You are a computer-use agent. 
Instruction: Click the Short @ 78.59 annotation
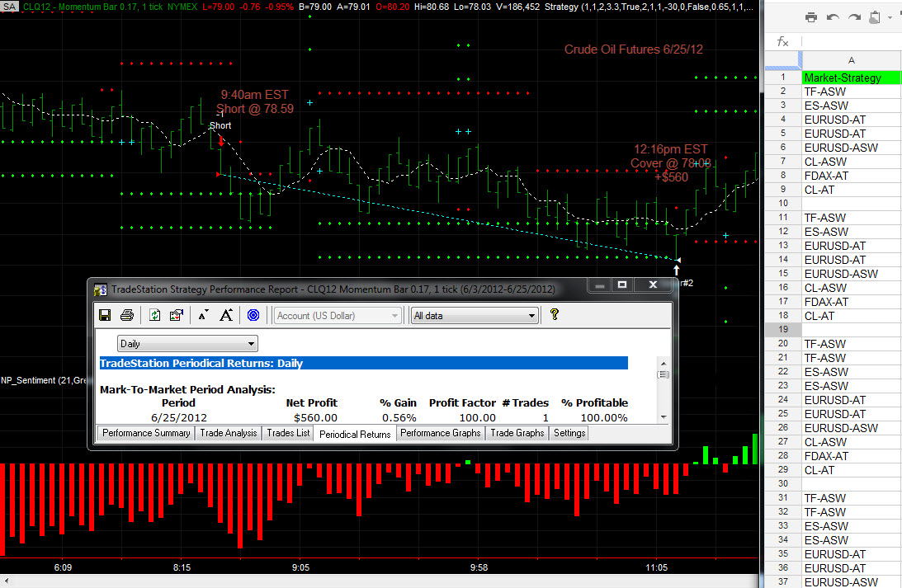coord(255,109)
